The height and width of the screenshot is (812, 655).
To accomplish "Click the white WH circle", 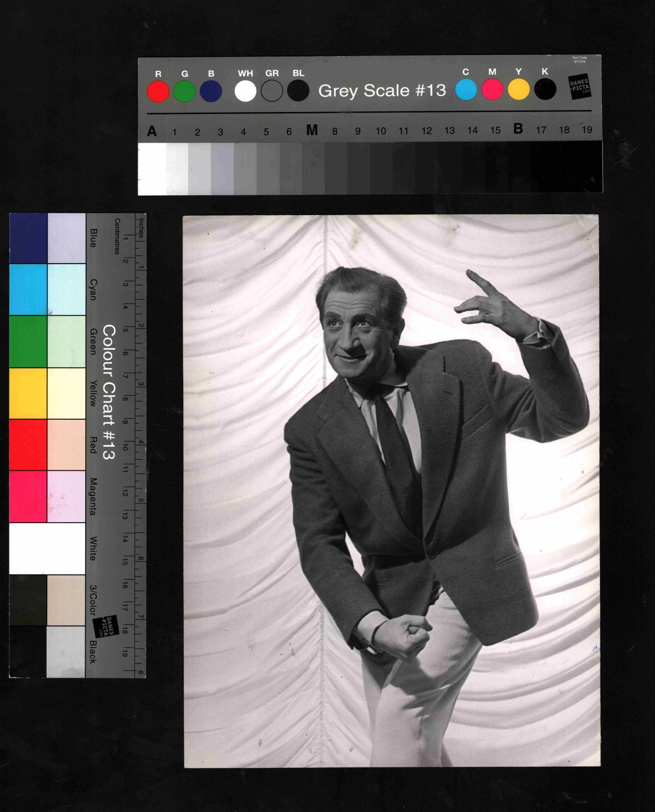I will (245, 92).
